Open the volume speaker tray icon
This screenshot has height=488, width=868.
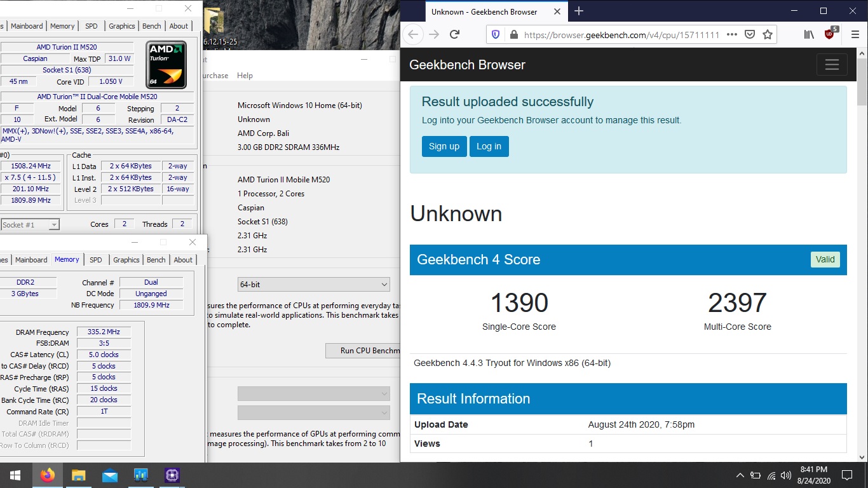(787, 475)
